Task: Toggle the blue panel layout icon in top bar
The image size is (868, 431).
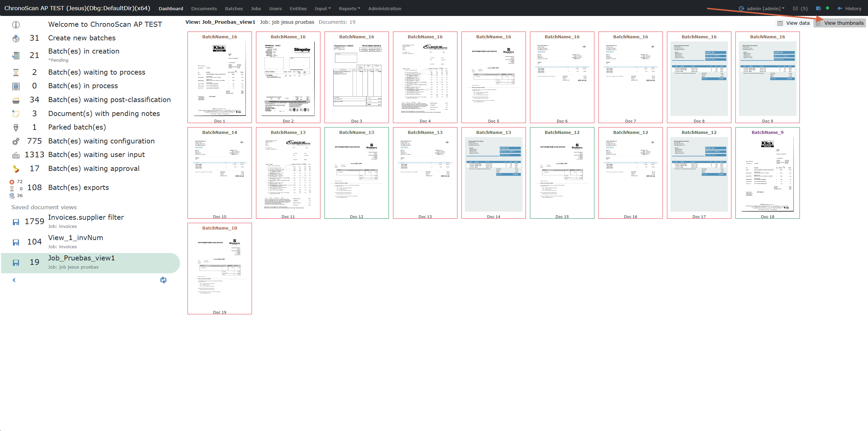Action: pyautogui.click(x=818, y=8)
